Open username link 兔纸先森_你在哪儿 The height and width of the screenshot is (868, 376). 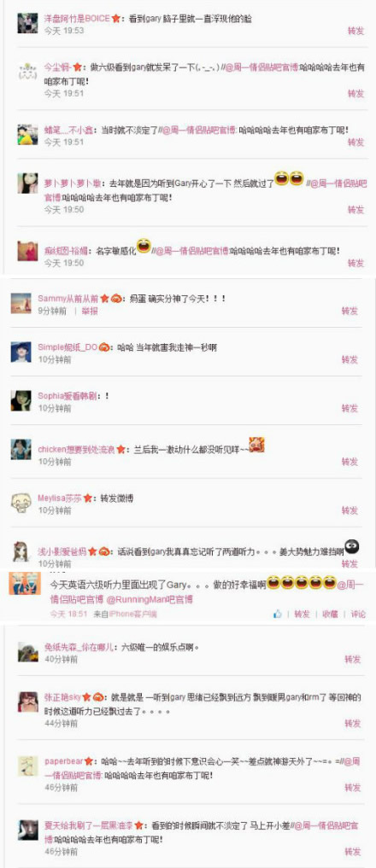[x=79, y=647]
